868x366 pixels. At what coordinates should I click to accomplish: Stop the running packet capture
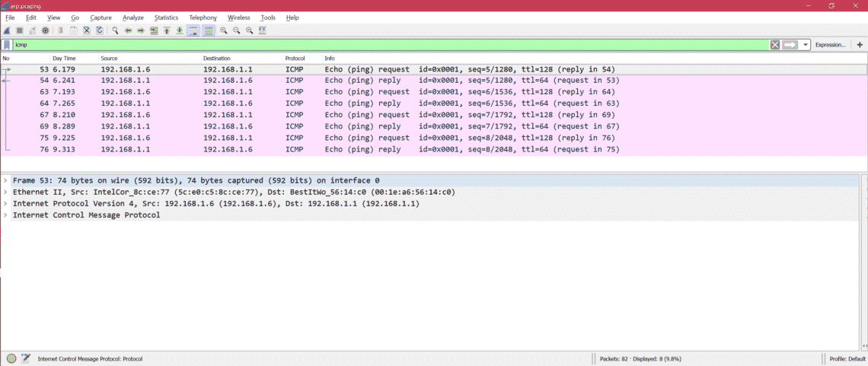(19, 31)
